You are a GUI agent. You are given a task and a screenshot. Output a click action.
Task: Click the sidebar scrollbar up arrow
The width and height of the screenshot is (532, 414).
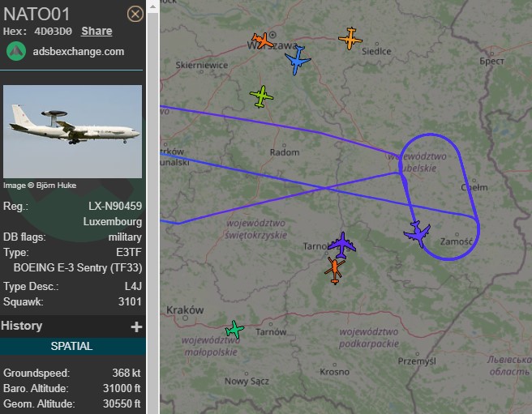click(x=152, y=6)
